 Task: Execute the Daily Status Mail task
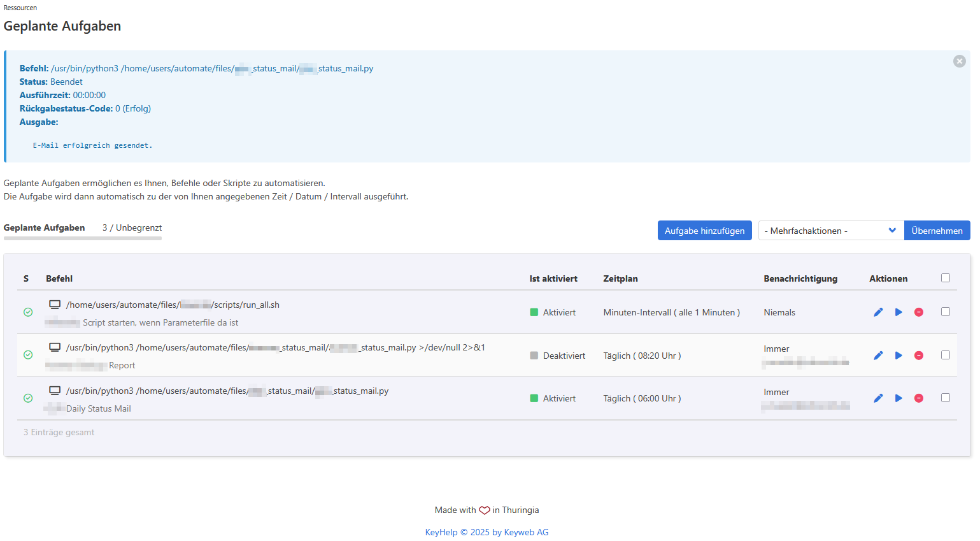tap(898, 398)
